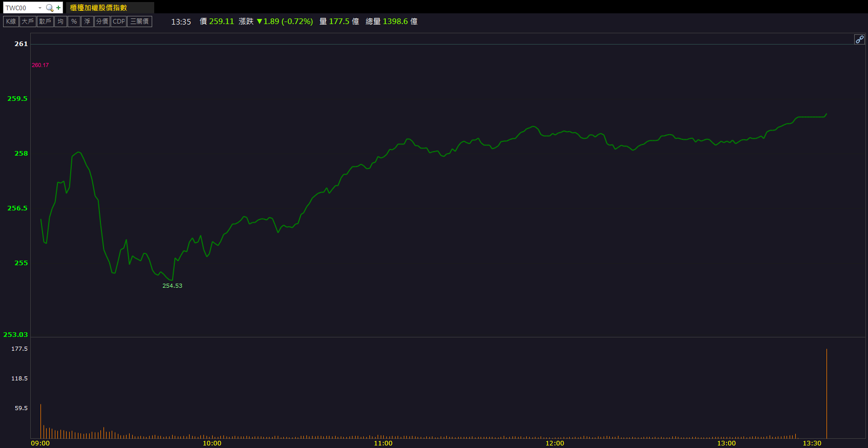868x448 pixels.
Task: Click the magnifier search icon
Action: pos(50,8)
